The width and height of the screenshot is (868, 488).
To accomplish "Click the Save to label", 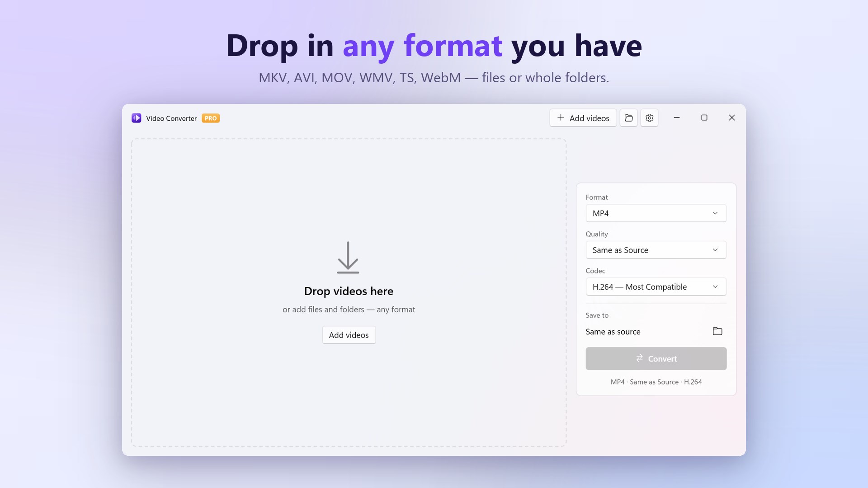I will click(597, 315).
